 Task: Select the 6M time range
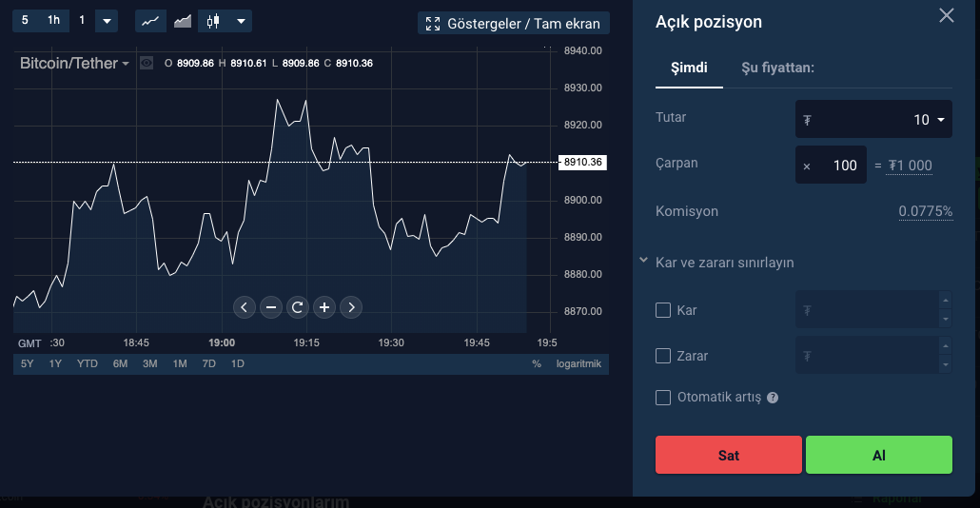tap(120, 363)
